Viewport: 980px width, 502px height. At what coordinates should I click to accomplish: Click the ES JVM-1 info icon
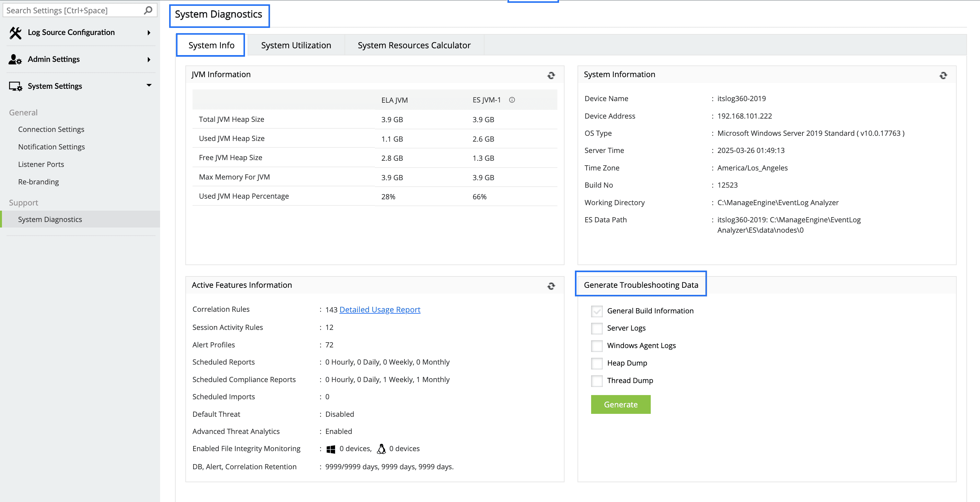click(x=512, y=100)
